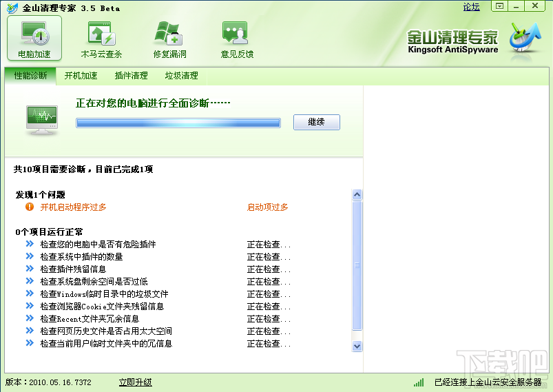Screen dimensions: 553x392
Task: Click arrow icon beside 检查Recent文件夹冗余信息
Action: (30, 318)
